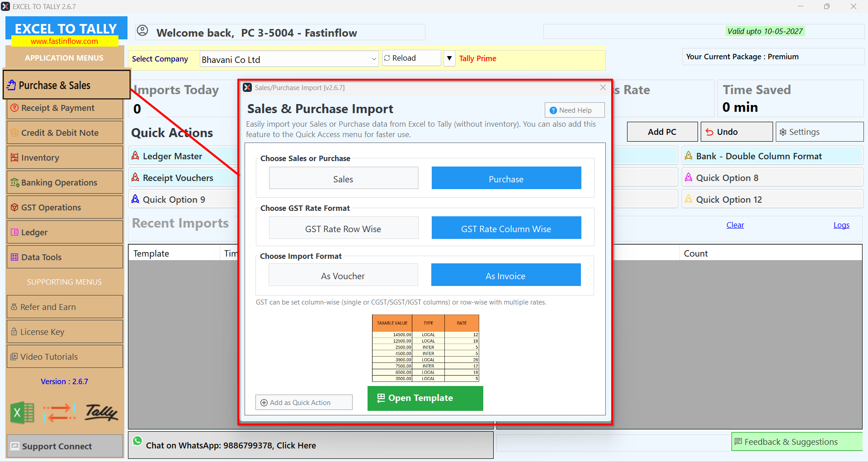
Task: Click the Need Help button
Action: [575, 110]
